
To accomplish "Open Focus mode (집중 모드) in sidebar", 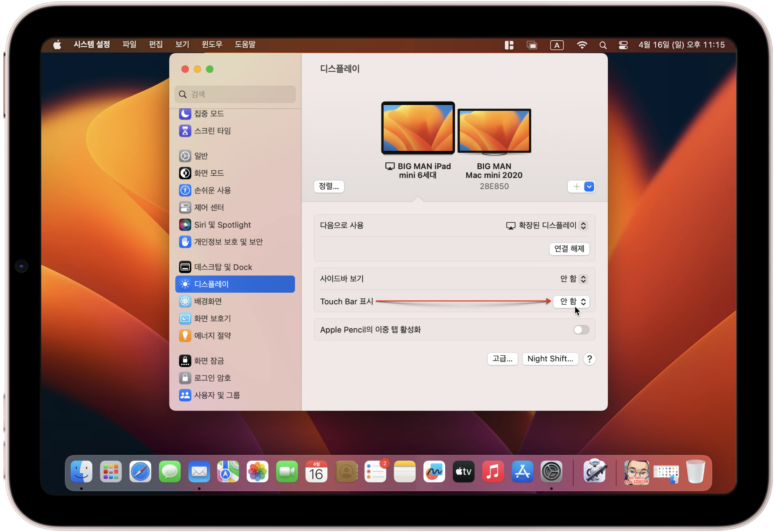I will coord(208,114).
